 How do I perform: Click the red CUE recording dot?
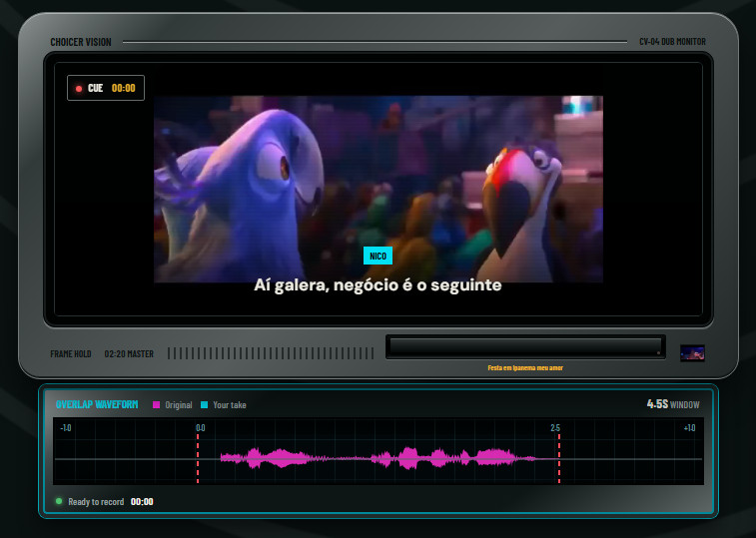pyautogui.click(x=79, y=89)
